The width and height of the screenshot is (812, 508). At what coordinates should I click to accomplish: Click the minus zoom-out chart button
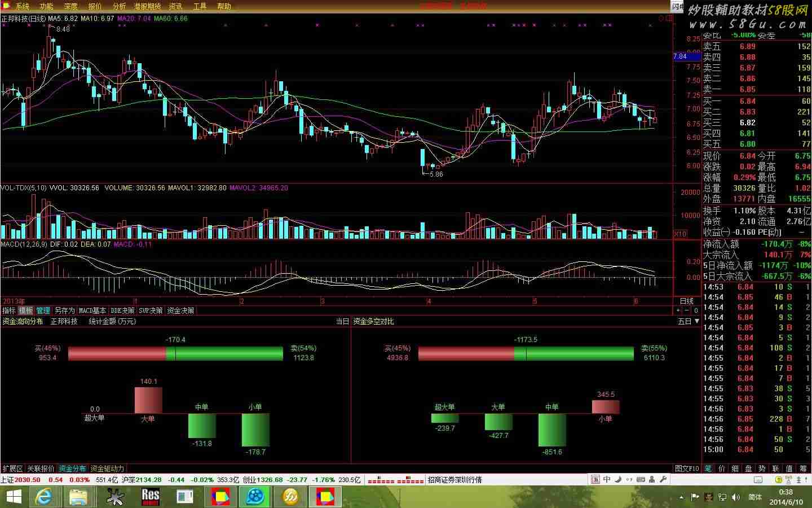687,310
